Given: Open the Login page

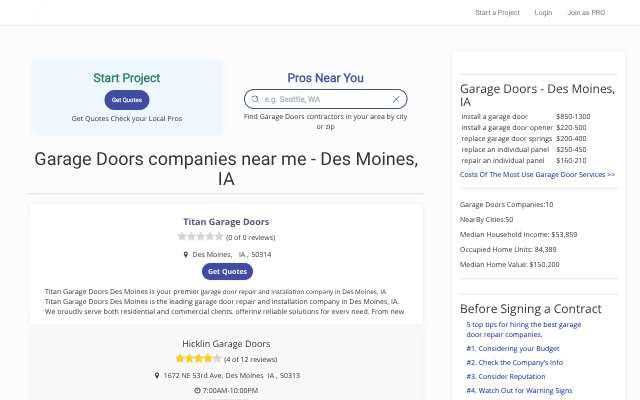Looking at the screenshot, I should [x=543, y=13].
